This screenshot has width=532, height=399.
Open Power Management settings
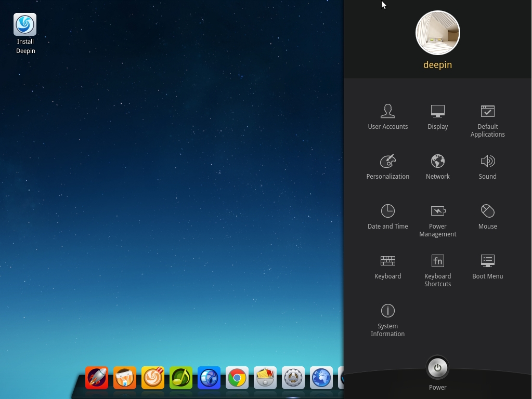coord(438,220)
